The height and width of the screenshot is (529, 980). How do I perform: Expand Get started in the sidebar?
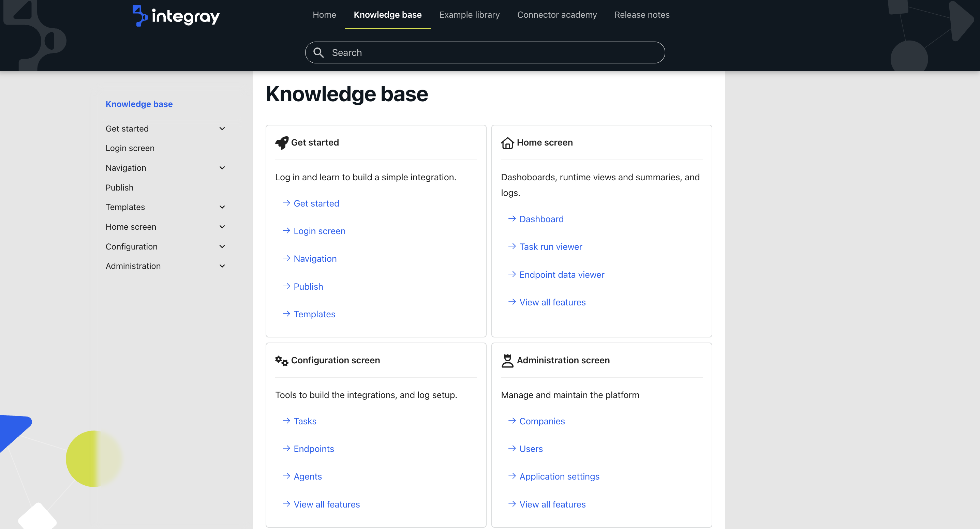222,129
